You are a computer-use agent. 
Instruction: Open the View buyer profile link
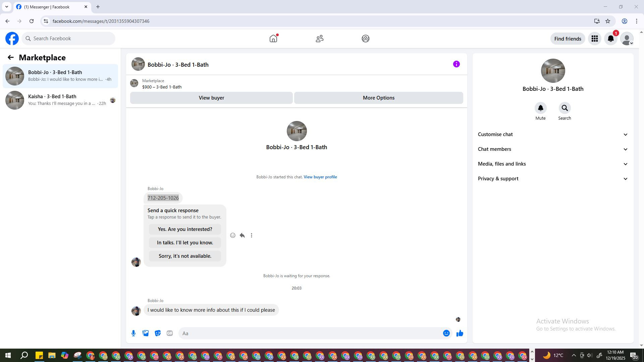point(320,177)
